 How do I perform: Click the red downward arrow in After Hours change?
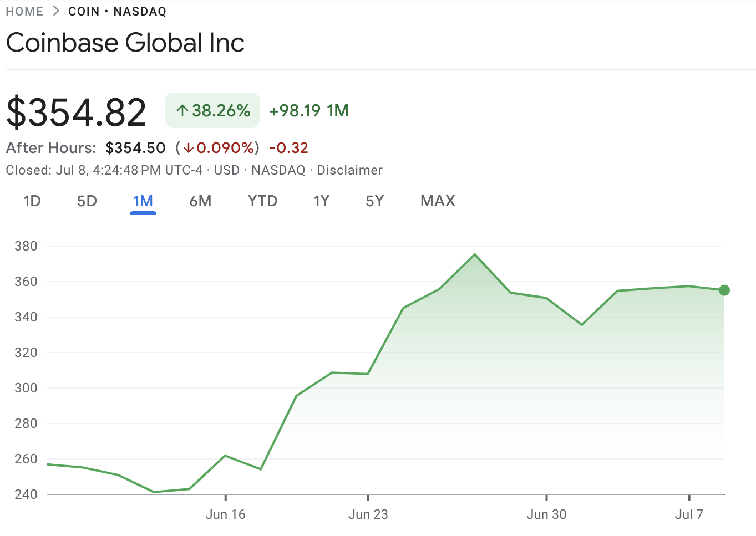[188, 148]
